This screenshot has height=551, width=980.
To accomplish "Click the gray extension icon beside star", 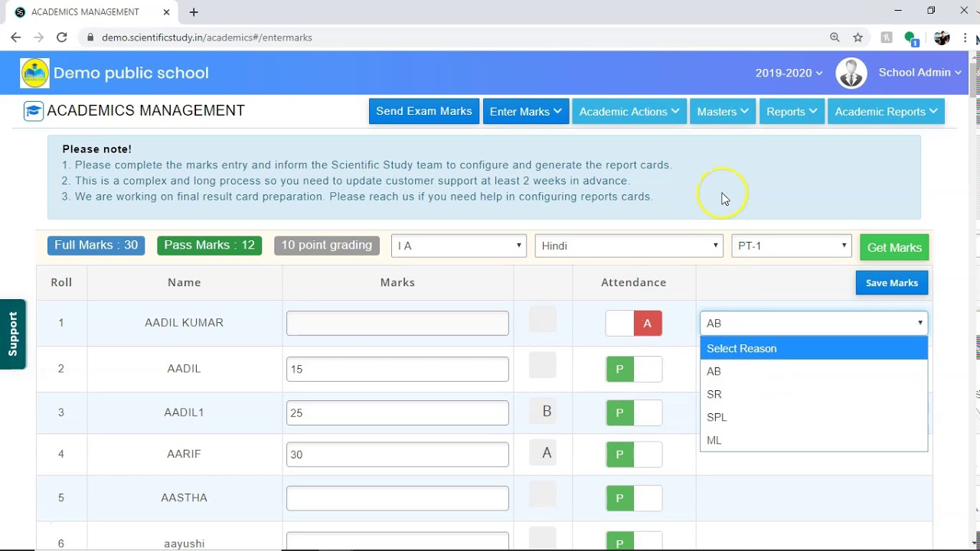I will click(887, 37).
